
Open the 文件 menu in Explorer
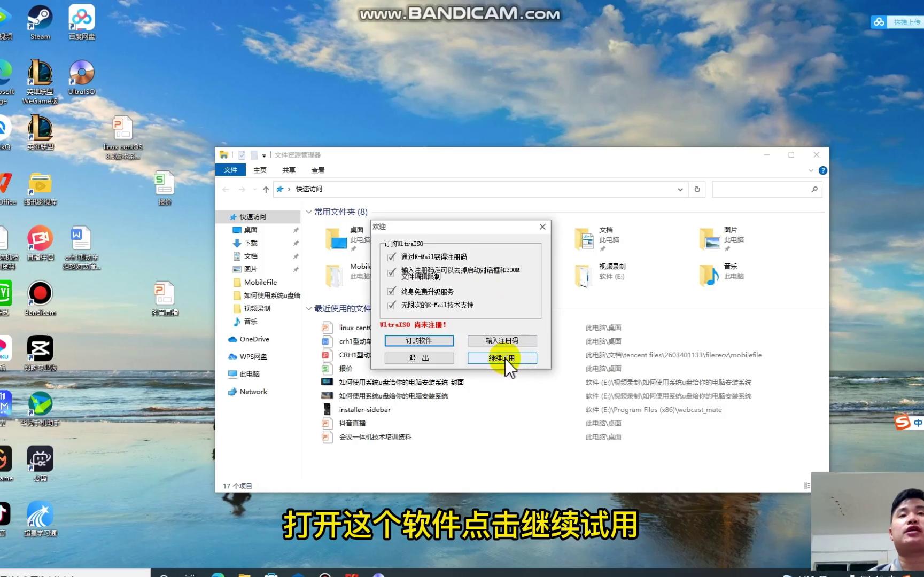click(x=230, y=170)
